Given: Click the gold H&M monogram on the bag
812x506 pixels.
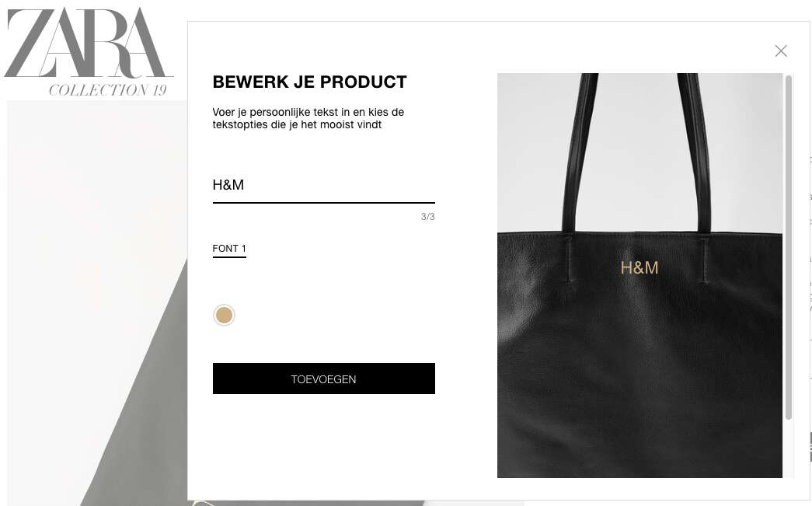Looking at the screenshot, I should pos(639,267).
